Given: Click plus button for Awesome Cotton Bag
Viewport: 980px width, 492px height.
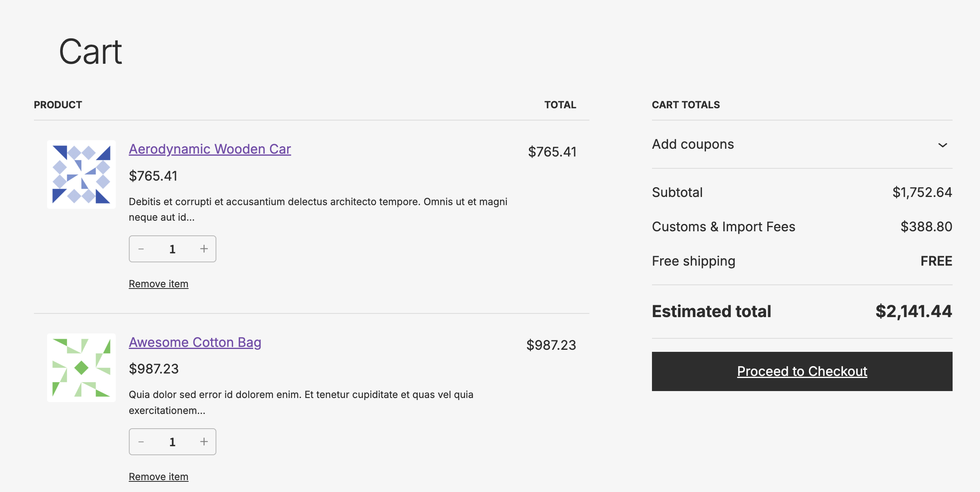Looking at the screenshot, I should (x=204, y=442).
